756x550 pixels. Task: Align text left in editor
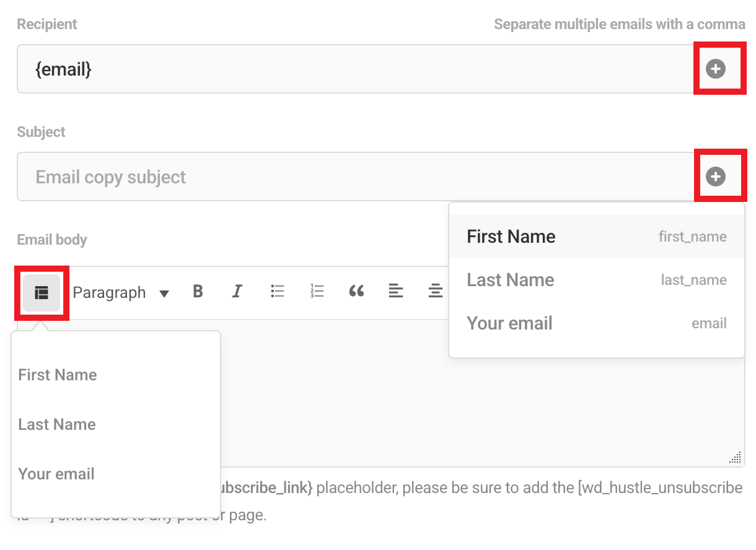pyautogui.click(x=395, y=291)
